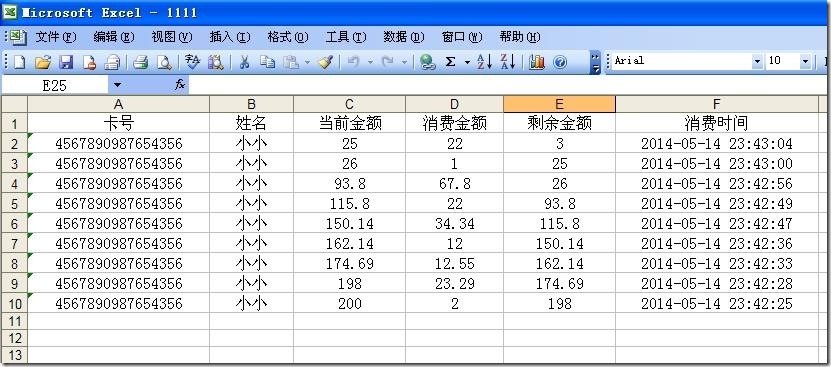Screen dimensions: 831x367
Task: Click the cell containing 93.8 in column C
Action: (349, 184)
